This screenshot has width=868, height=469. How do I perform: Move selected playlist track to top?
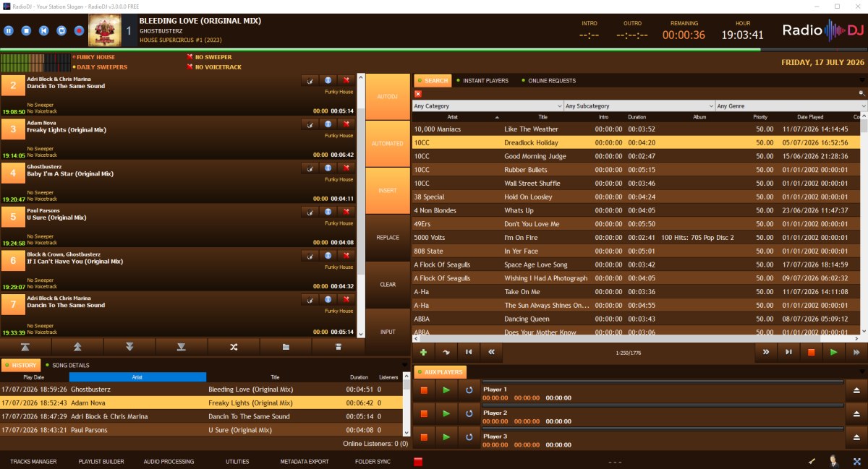(25, 347)
